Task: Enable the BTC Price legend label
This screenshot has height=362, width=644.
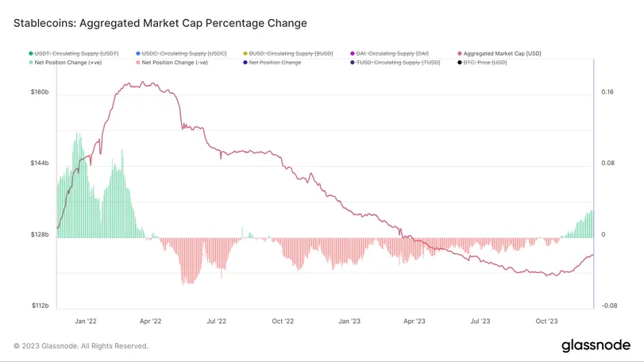Action: (x=484, y=62)
